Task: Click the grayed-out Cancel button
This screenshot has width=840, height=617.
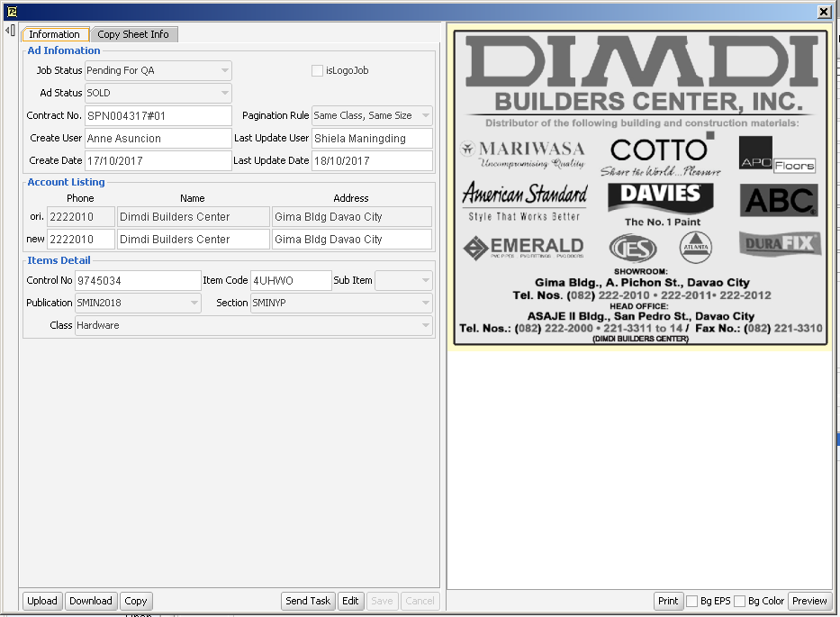Action: (x=420, y=601)
